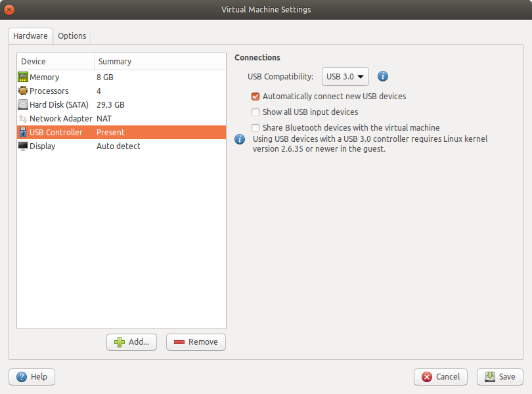Enable Share Bluetooth devices with virtual machine

point(256,128)
